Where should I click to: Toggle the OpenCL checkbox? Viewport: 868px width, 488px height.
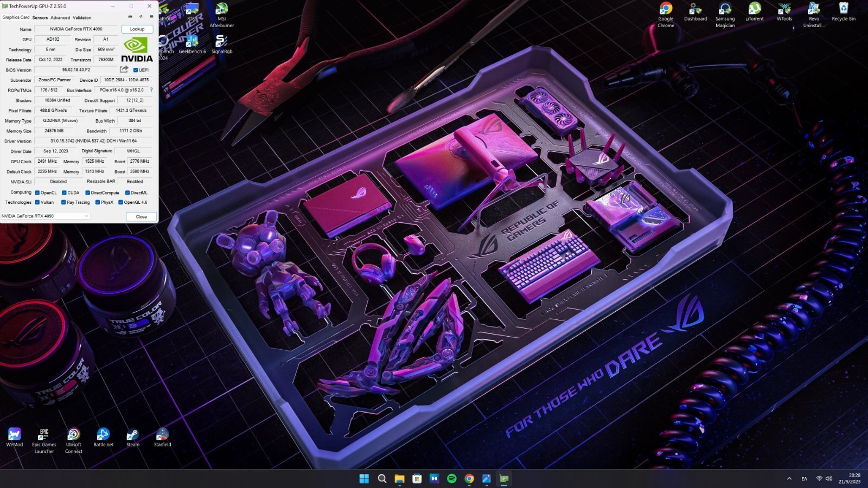click(x=37, y=192)
